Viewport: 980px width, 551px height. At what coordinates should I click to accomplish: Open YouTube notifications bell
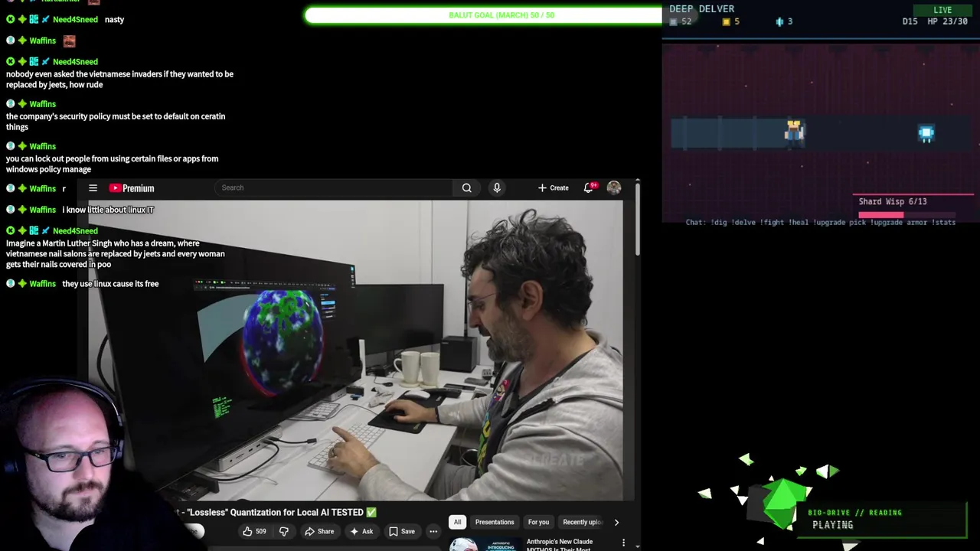588,187
